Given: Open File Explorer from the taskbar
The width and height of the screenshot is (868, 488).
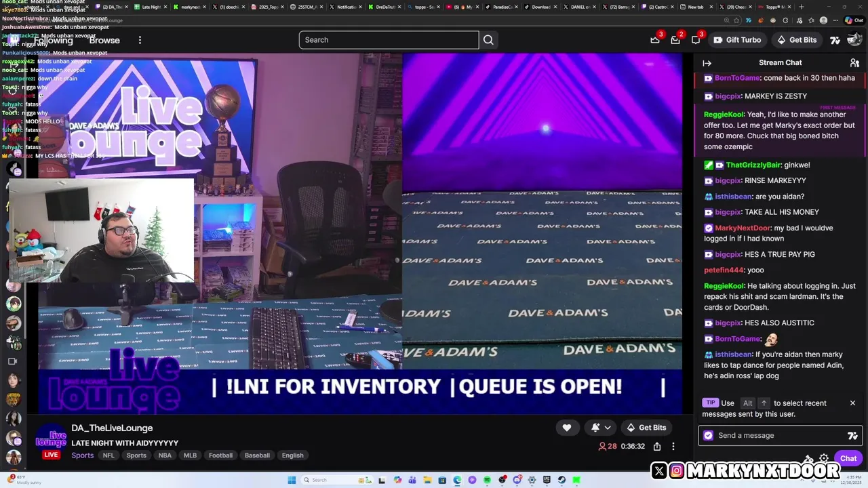Looking at the screenshot, I should [427, 481].
